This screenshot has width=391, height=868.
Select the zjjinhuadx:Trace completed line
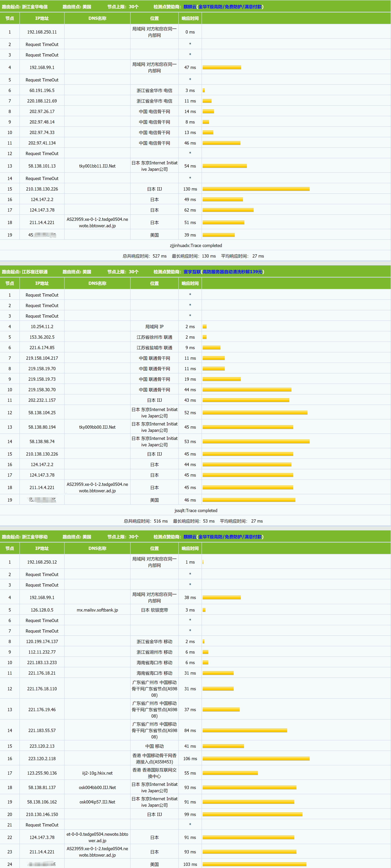196,245
